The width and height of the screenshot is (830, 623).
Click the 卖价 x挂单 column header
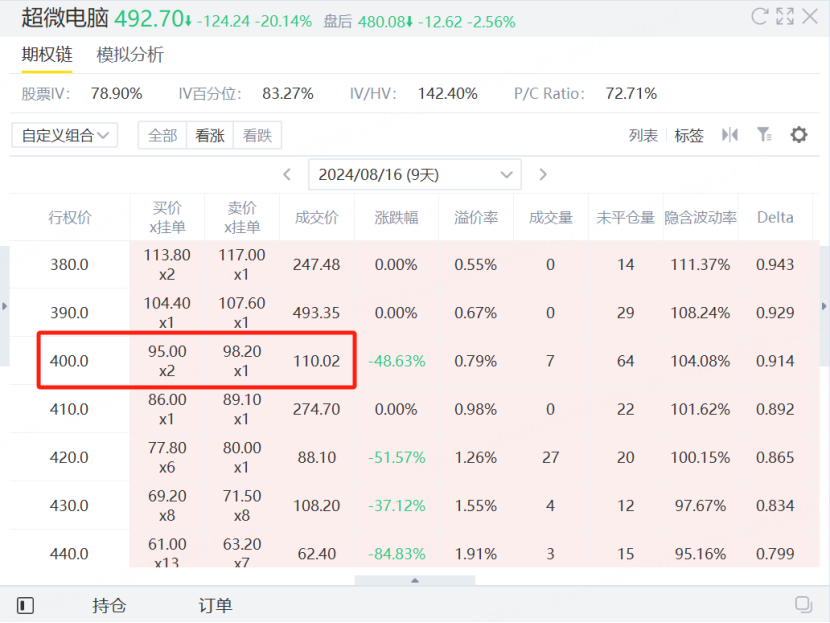[x=242, y=218]
